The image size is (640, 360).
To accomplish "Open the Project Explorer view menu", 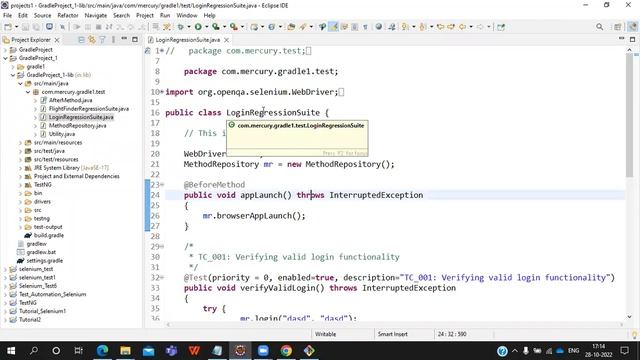I will point(113,40).
